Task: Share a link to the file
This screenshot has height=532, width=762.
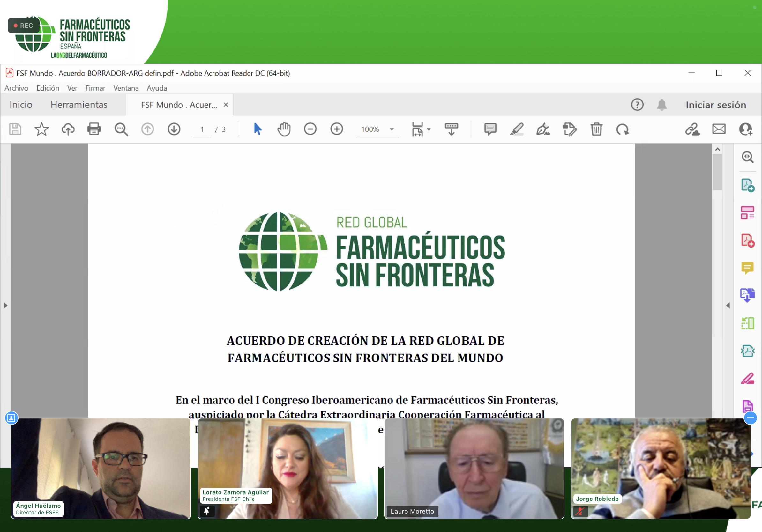Action: point(692,129)
